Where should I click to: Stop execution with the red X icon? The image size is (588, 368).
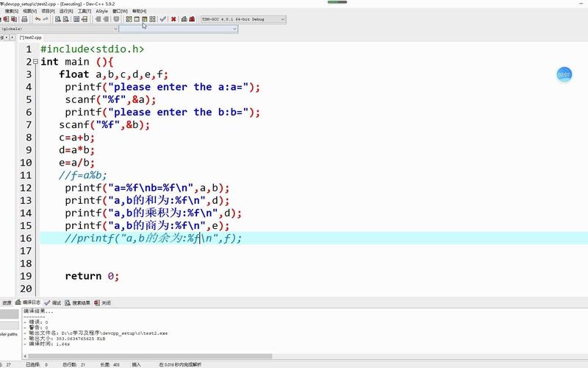(x=173, y=19)
